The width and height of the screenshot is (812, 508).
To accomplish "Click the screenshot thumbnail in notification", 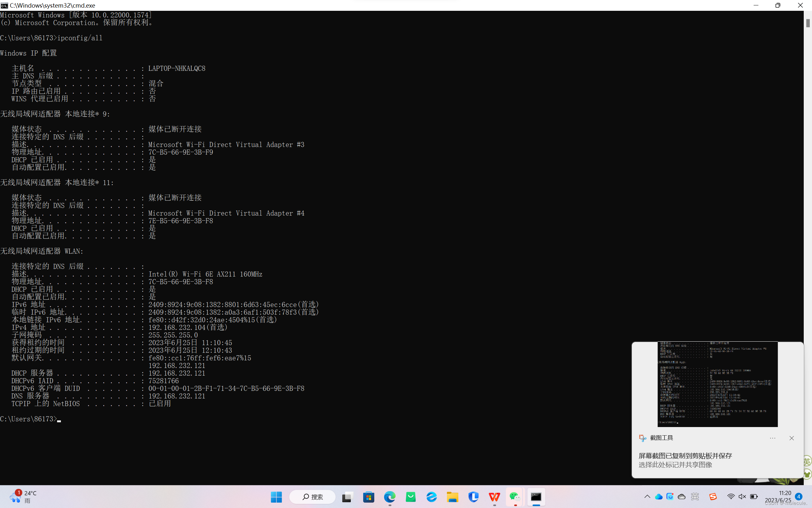I will pyautogui.click(x=717, y=384).
